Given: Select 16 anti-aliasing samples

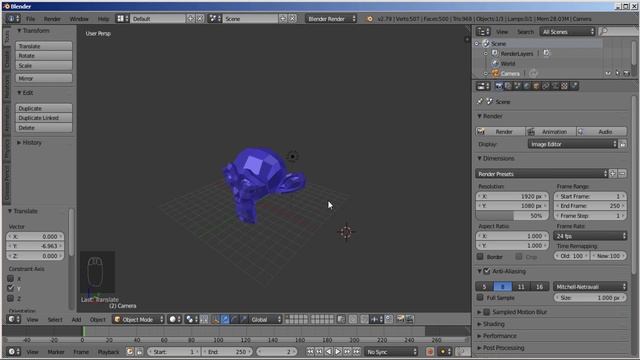Looking at the screenshot, I should 539,287.
